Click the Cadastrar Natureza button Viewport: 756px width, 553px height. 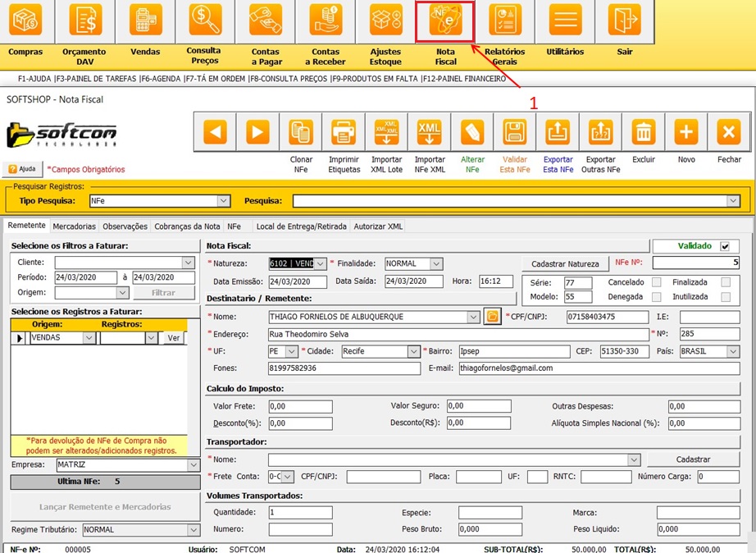tap(565, 264)
